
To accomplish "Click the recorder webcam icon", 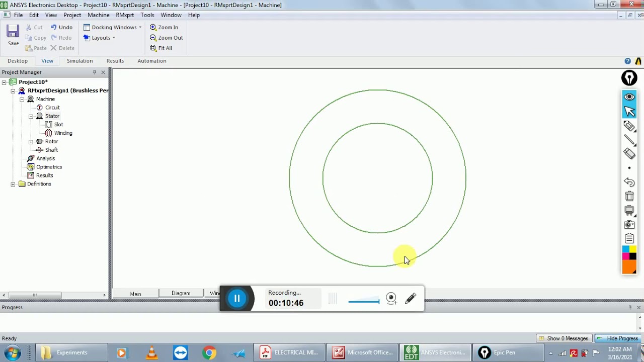I will click(391, 299).
